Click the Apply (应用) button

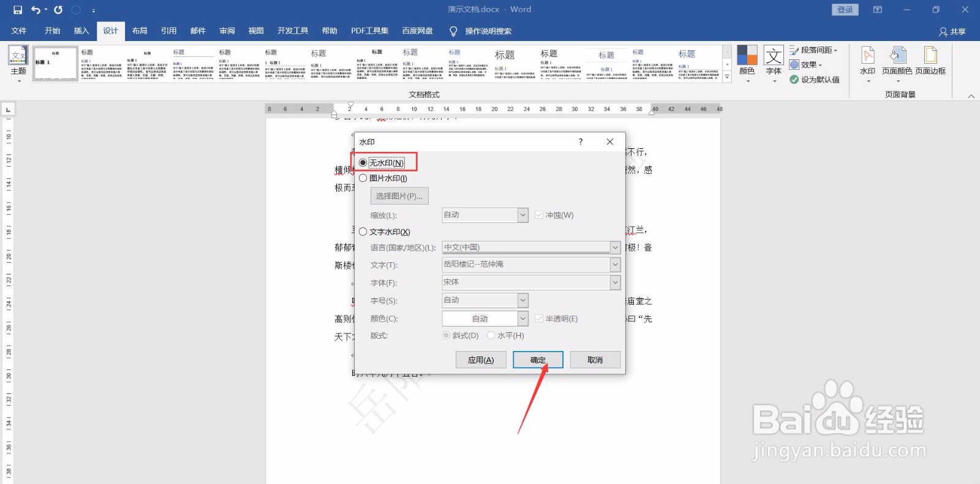pyautogui.click(x=481, y=360)
